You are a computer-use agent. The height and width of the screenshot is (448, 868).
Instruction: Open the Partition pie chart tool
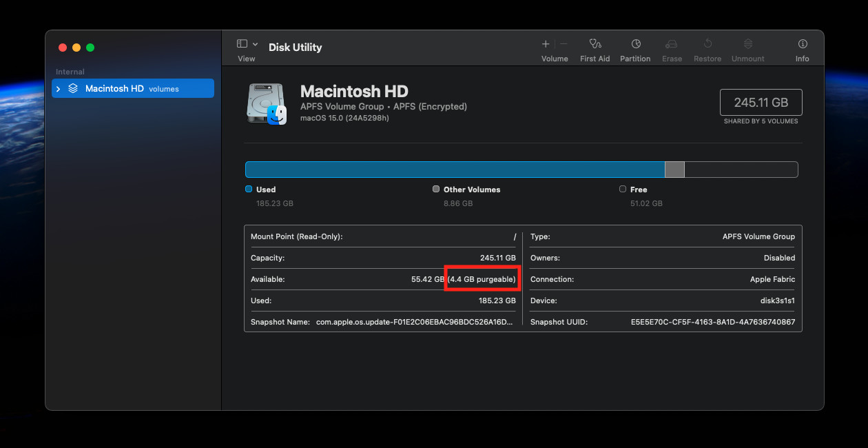[635, 44]
